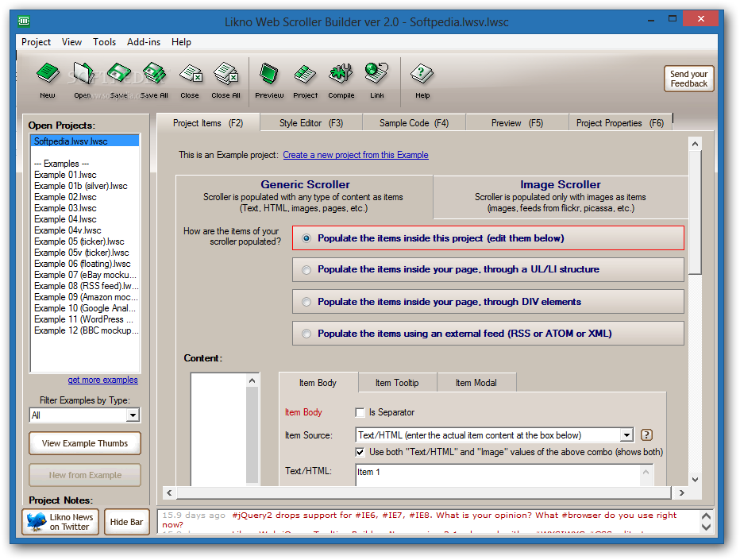Click the Hide Bar button
Viewport: 740px width, 560px height.
(126, 522)
